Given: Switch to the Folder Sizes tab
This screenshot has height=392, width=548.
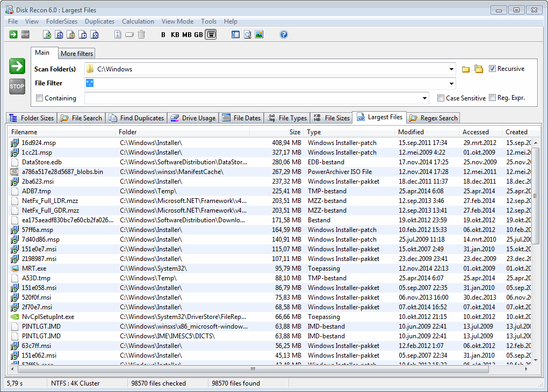Looking at the screenshot, I should pyautogui.click(x=32, y=118).
